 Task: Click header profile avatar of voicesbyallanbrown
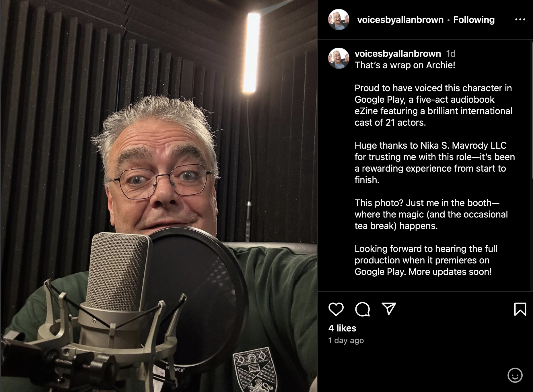coord(339,20)
